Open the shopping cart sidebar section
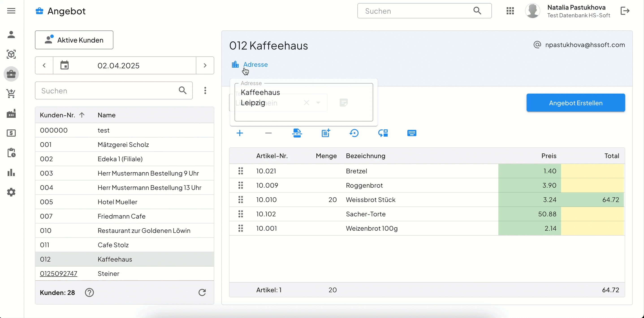644x318 pixels. pos(11,94)
